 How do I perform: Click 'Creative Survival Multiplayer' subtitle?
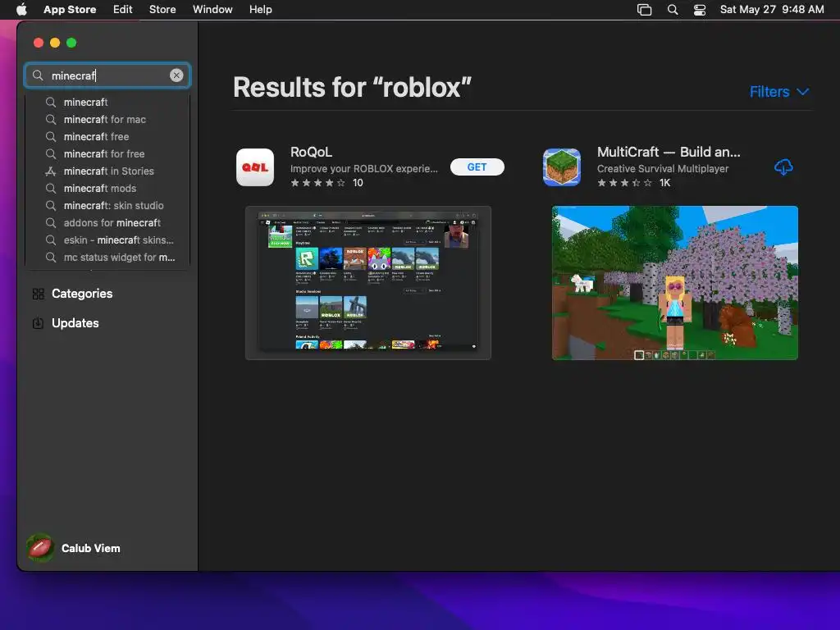(663, 168)
